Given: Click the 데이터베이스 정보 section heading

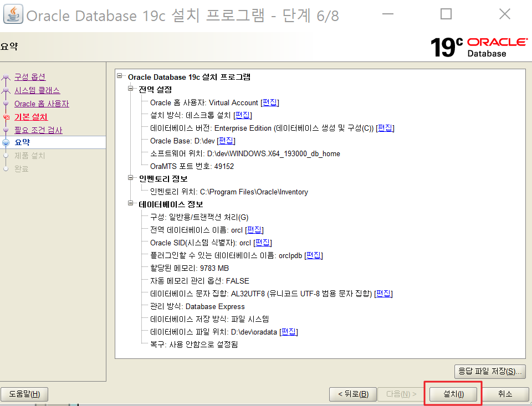Looking at the screenshot, I should [171, 204].
